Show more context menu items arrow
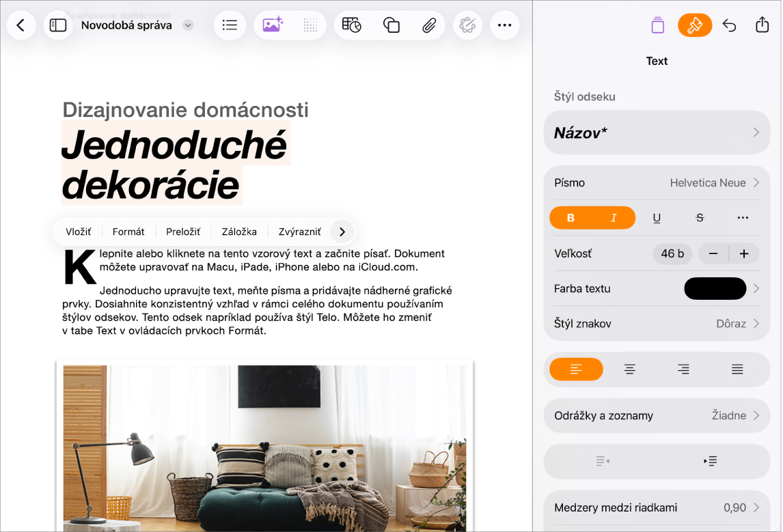 pos(342,232)
